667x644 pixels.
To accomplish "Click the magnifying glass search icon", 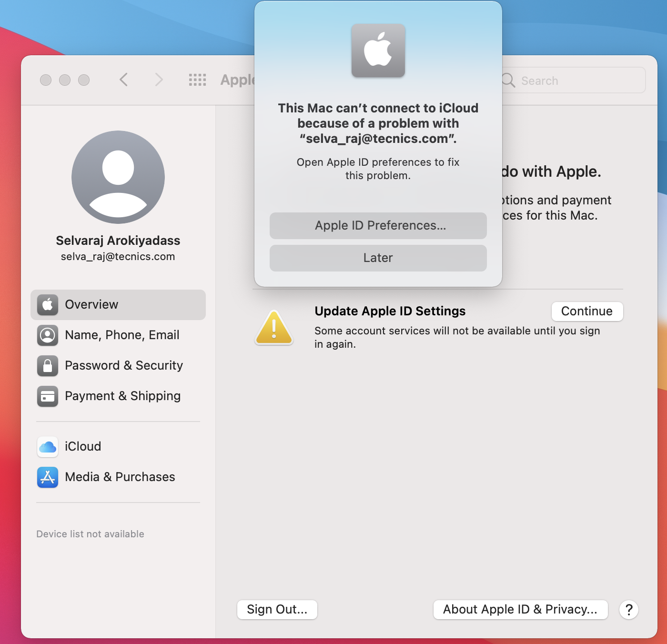I will (508, 80).
